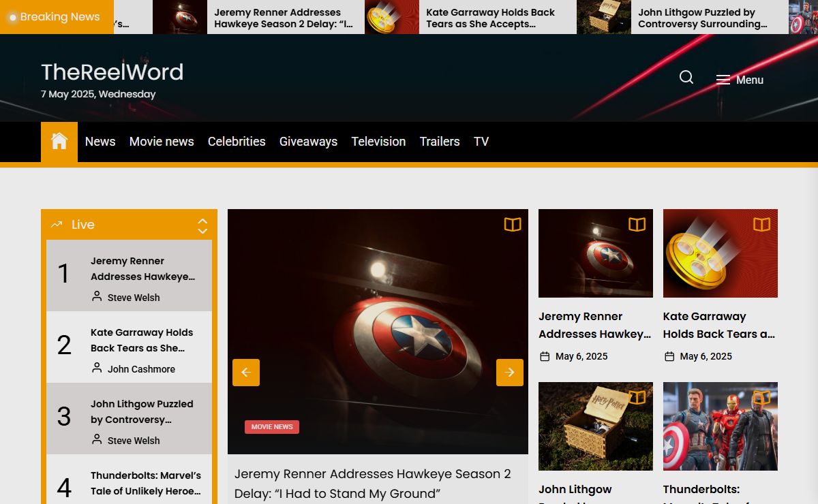Open the Celebrities menu item
The image size is (818, 504).
click(237, 142)
